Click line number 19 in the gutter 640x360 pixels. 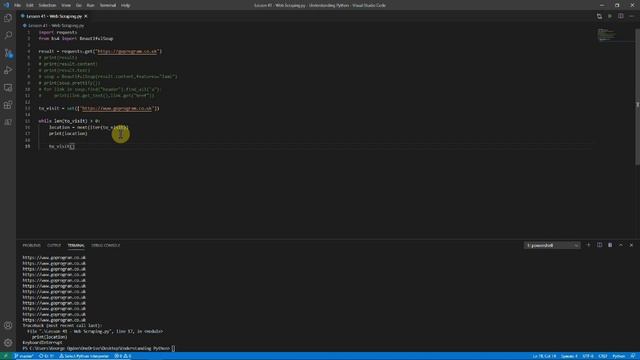click(x=27, y=146)
